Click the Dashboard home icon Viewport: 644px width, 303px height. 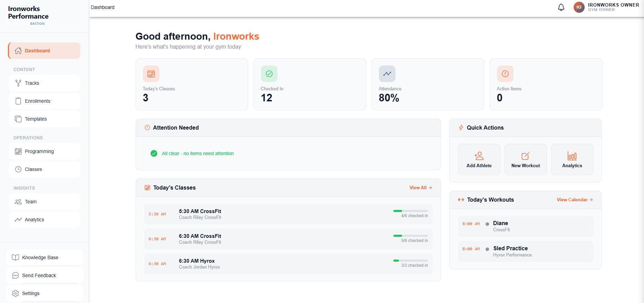click(x=18, y=51)
